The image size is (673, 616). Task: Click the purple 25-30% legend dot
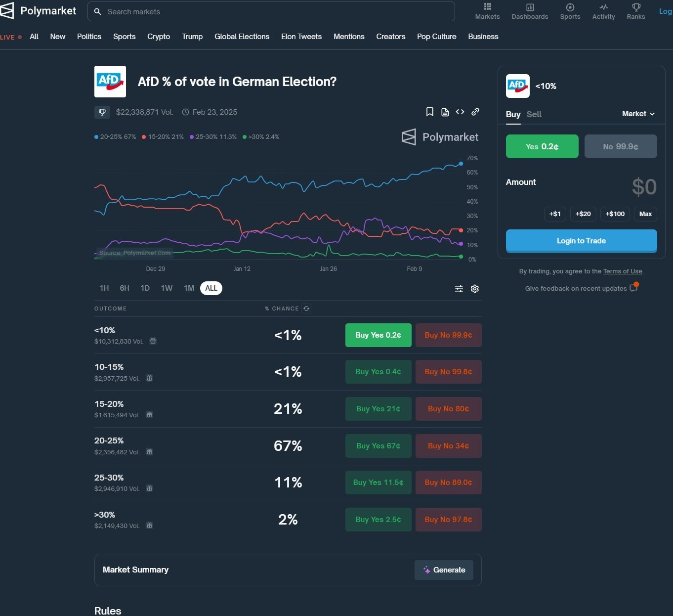pos(192,137)
